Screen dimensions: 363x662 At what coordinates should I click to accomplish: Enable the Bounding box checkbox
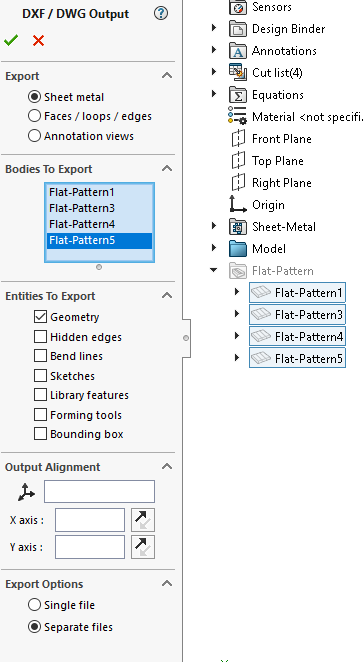40,434
